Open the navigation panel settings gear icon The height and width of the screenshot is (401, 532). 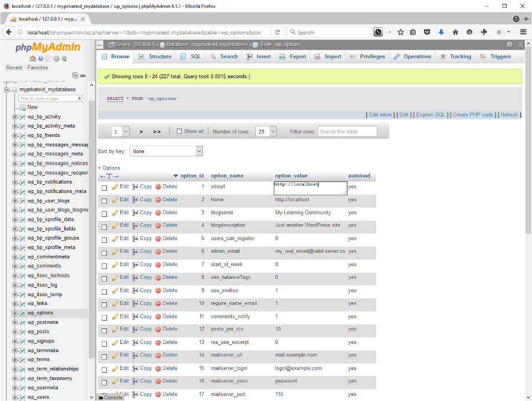click(x=57, y=58)
